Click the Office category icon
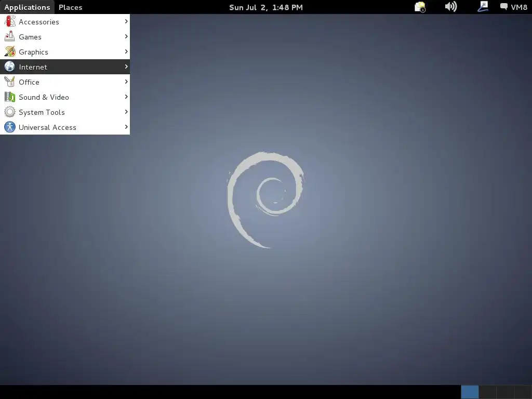This screenshot has width=532, height=399. [10, 82]
